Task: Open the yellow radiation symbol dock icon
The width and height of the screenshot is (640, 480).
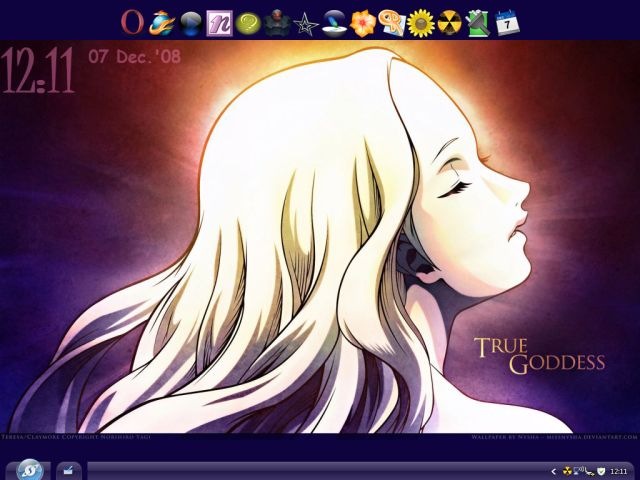Action: point(449,24)
